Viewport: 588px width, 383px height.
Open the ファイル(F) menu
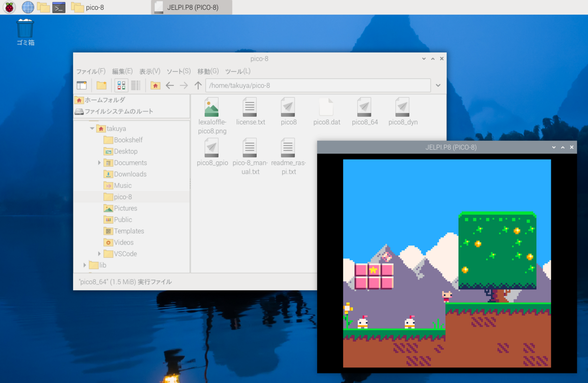91,72
